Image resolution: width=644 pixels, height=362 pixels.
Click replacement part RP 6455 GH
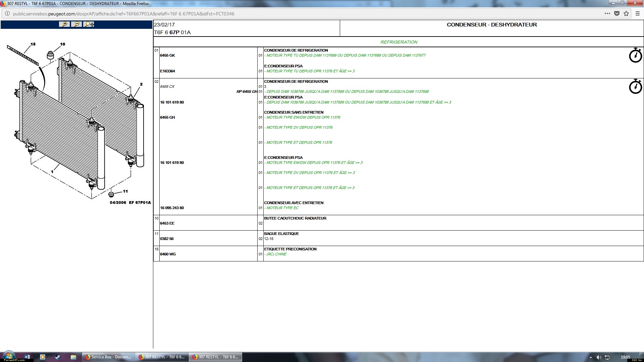click(247, 92)
